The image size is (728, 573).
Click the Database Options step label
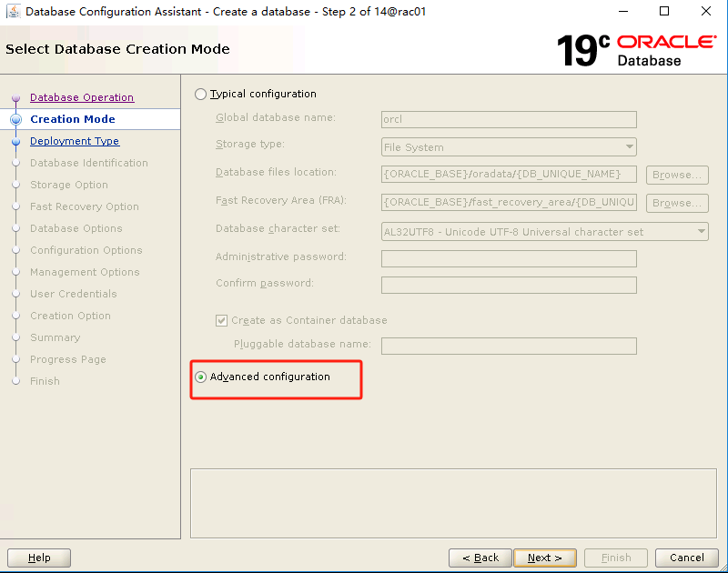tap(76, 228)
